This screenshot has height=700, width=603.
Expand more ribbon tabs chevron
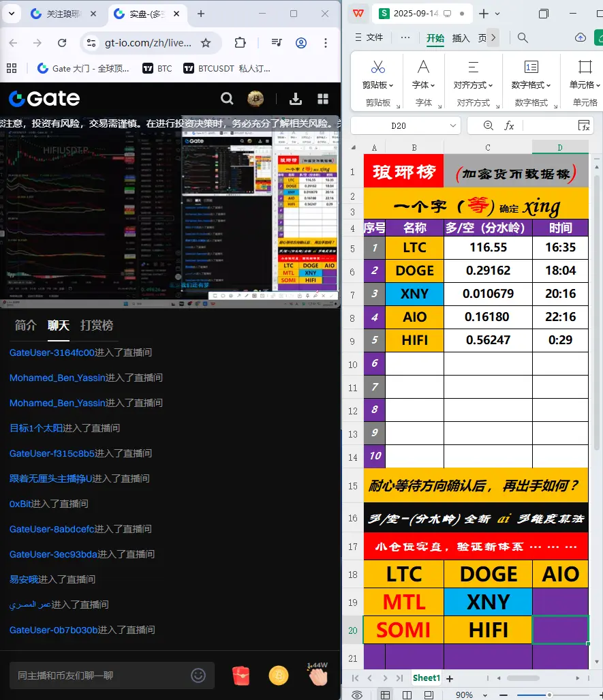coord(493,37)
